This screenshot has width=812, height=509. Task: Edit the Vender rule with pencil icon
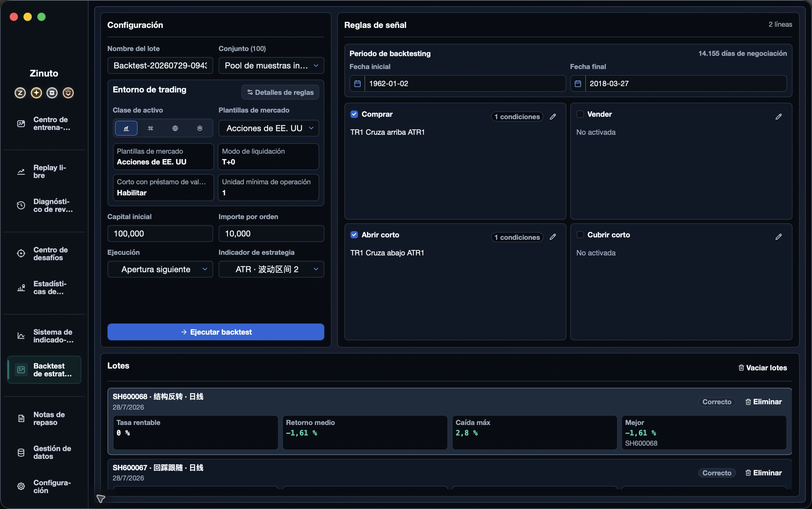click(778, 116)
